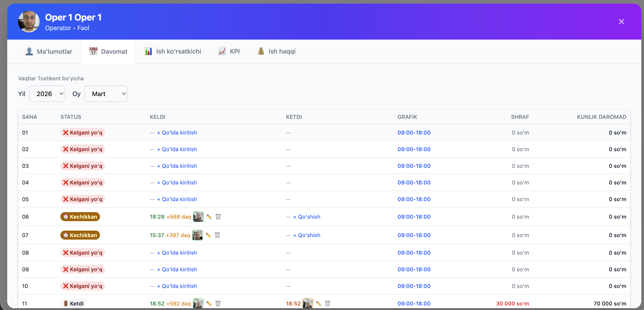The width and height of the screenshot is (644, 310).
Task: Click pencil edit icon in row 06
Action: point(209,217)
